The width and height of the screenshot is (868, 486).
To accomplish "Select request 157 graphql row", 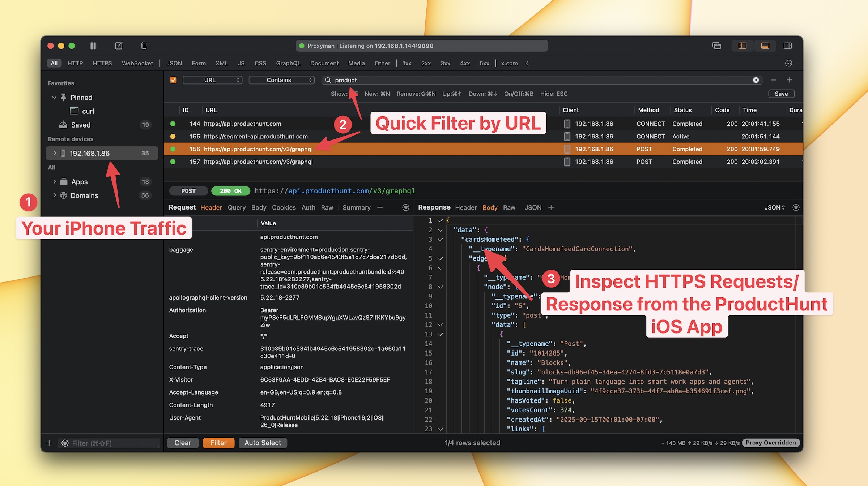I will pos(483,162).
